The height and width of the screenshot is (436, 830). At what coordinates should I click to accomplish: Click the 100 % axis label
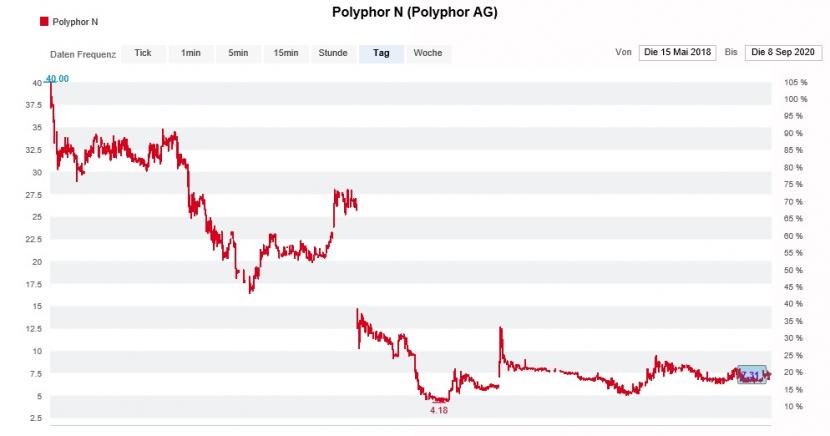pyautogui.click(x=796, y=99)
